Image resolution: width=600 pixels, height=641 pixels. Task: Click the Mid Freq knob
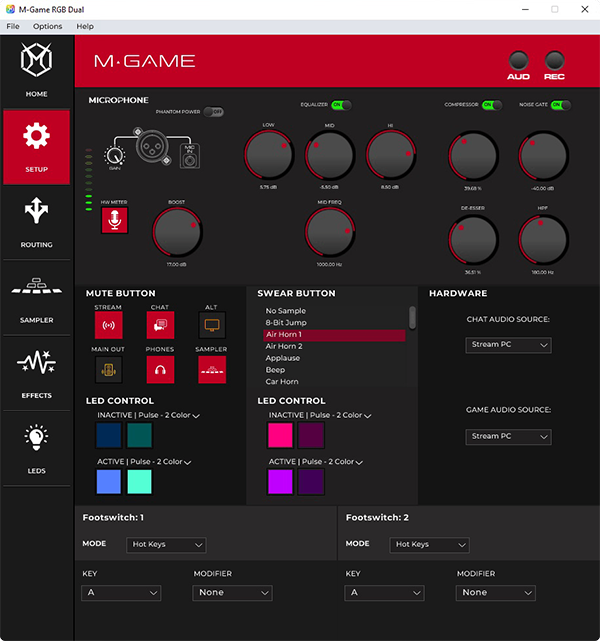tap(329, 232)
